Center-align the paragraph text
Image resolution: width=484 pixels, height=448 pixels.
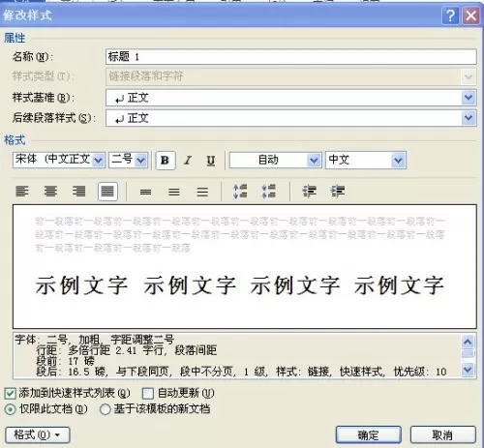[x=50, y=192]
